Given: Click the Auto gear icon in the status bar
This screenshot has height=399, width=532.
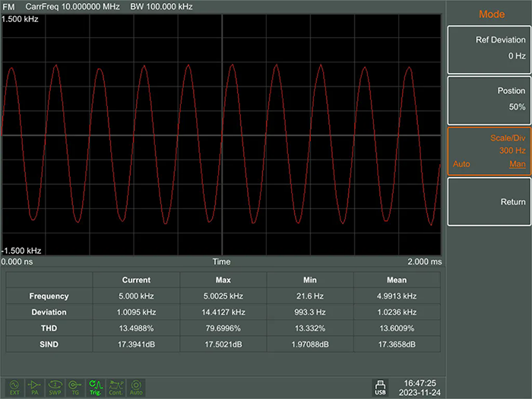Looking at the screenshot, I should [x=136, y=388].
